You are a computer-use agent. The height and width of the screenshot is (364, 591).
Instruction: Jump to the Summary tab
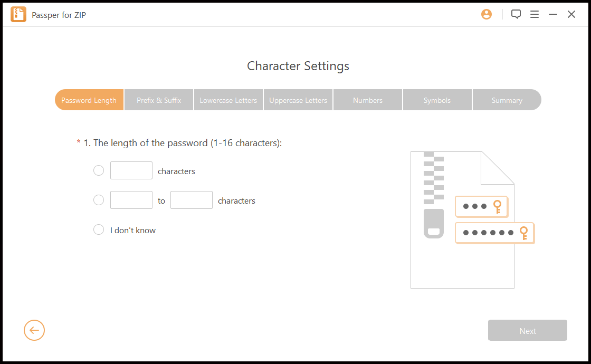click(507, 100)
